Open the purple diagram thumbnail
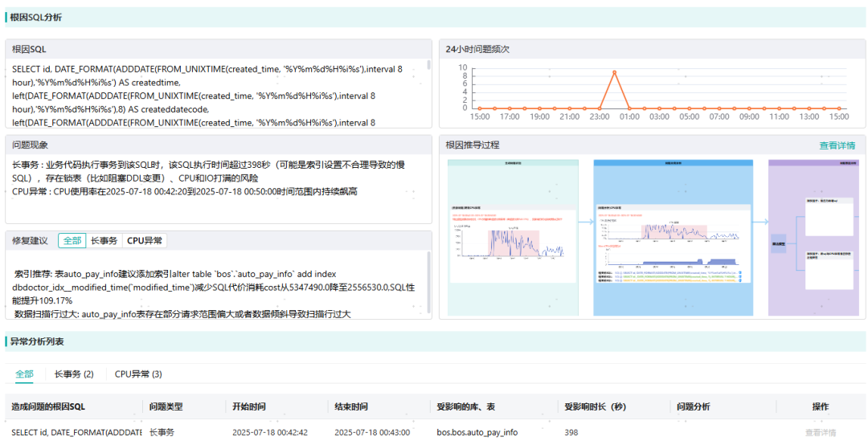Viewport: 868px width, 441px height. tap(813, 238)
